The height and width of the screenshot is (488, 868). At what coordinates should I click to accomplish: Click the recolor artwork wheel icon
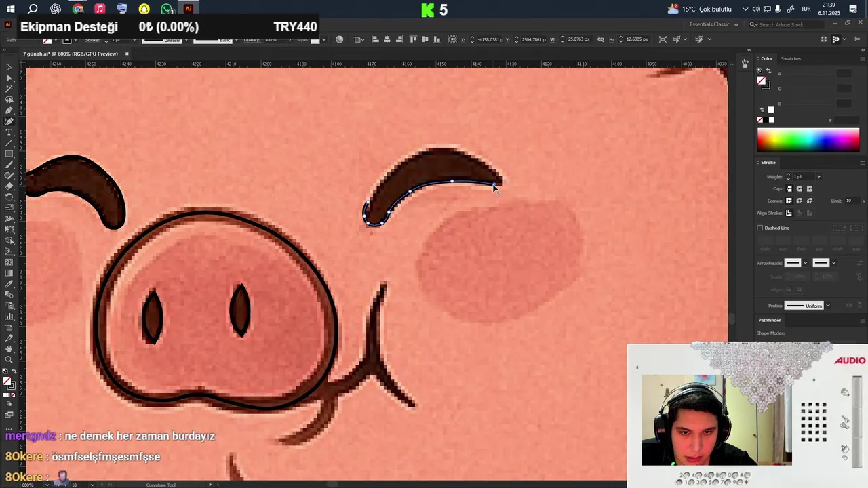(x=340, y=39)
